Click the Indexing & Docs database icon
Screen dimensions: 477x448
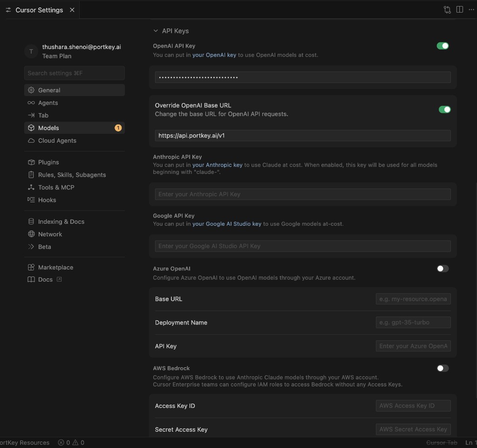coord(31,221)
